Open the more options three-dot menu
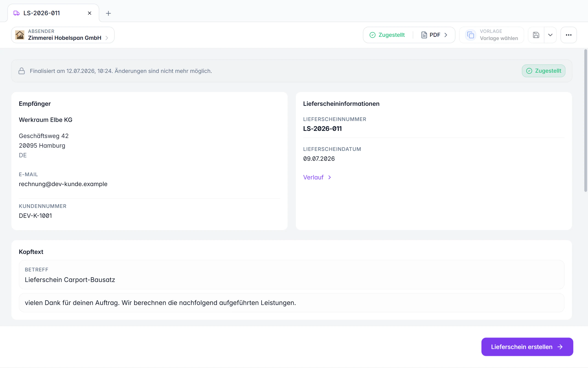Viewport: 588px width, 368px height. 568,35
